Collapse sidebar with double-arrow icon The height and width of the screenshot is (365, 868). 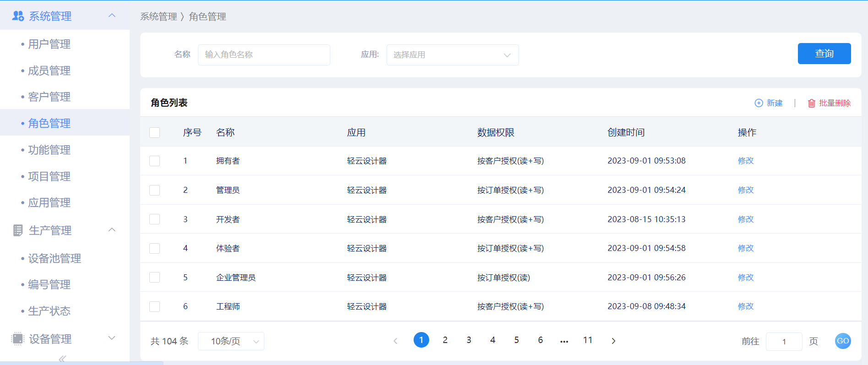click(62, 359)
